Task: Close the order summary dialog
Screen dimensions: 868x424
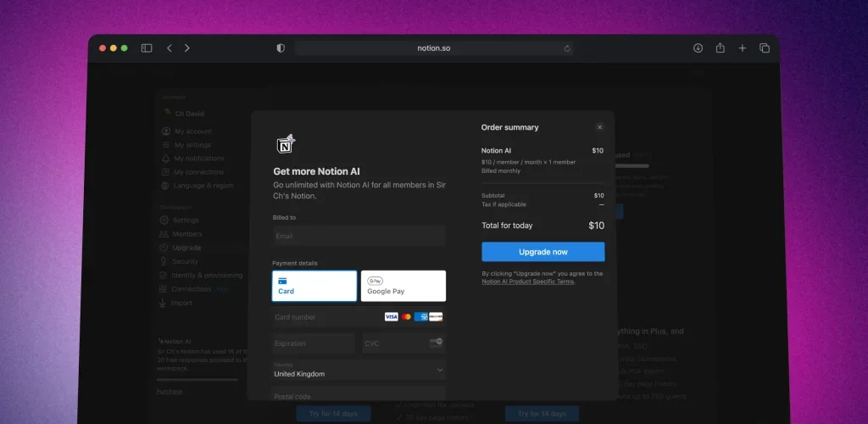Action: pyautogui.click(x=599, y=127)
